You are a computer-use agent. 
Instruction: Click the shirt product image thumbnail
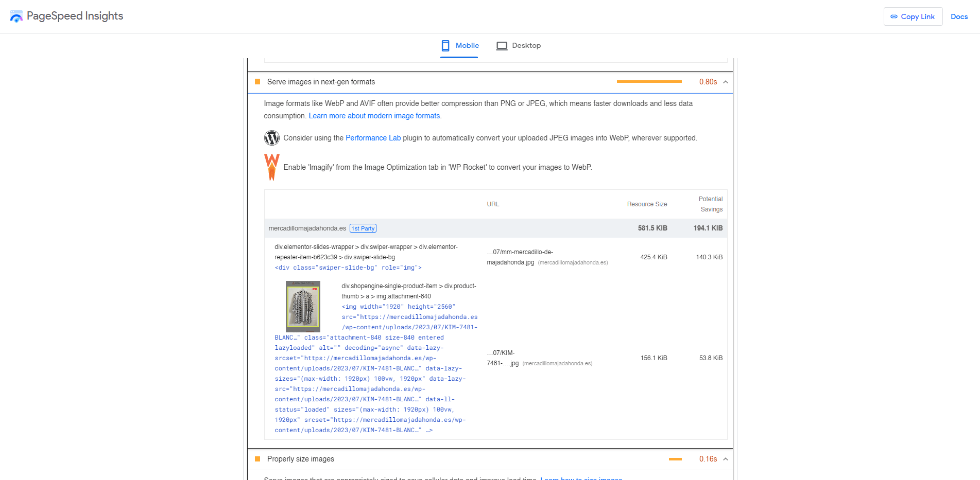pos(303,306)
